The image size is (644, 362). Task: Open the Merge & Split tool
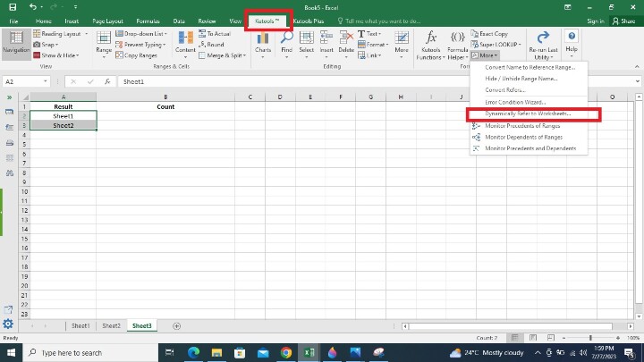[222, 55]
